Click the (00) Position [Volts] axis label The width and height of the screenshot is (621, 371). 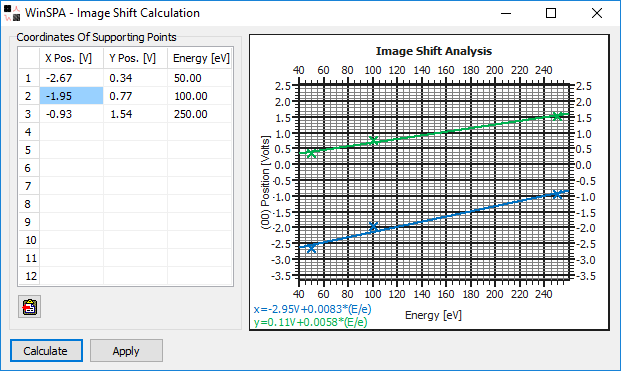tap(265, 183)
